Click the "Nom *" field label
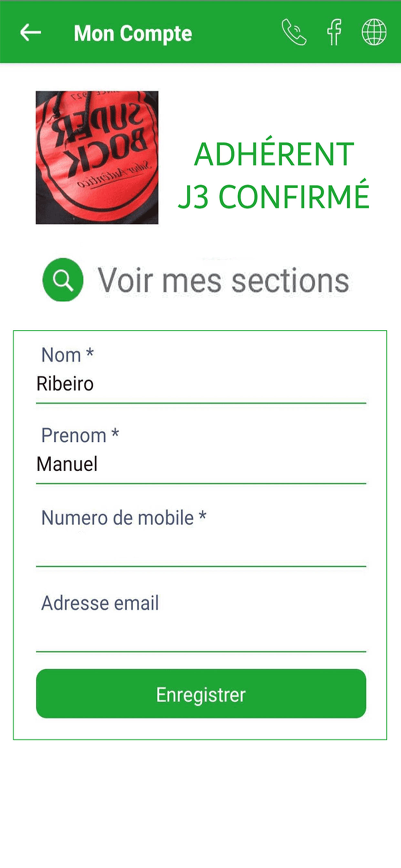Viewport: 401px width, 868px height. pos(67,355)
